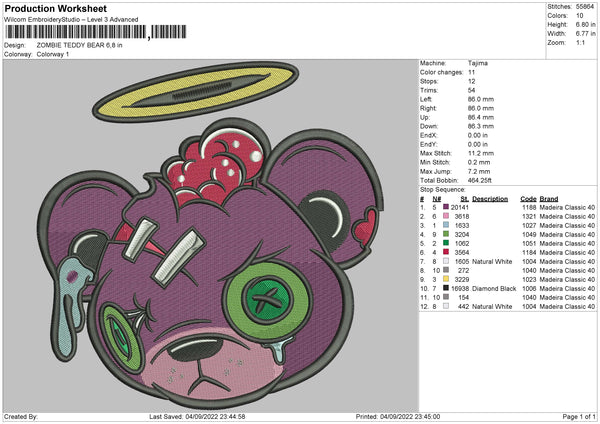
Task: Click the Page 1 of 1 footer text
Action: 579,416
